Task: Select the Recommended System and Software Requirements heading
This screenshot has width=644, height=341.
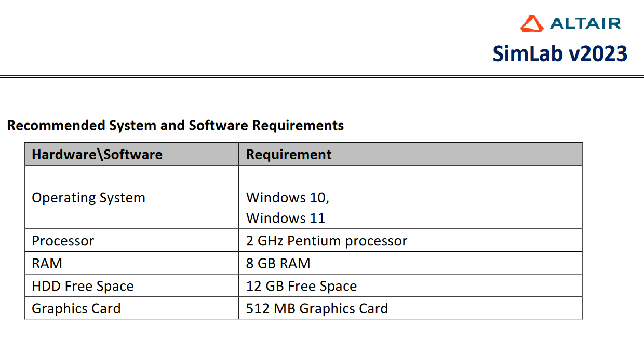Action: (175, 125)
